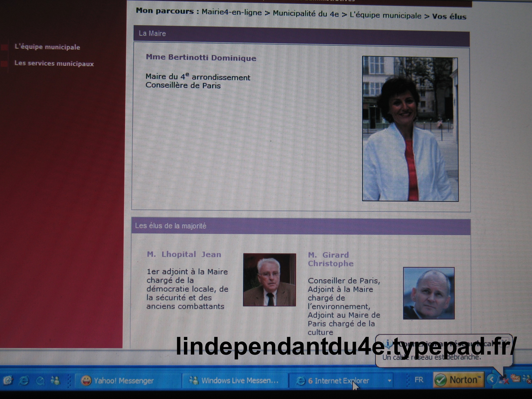The image size is (532, 399).
Task: Click the La Maire section header
Action: tap(302, 36)
